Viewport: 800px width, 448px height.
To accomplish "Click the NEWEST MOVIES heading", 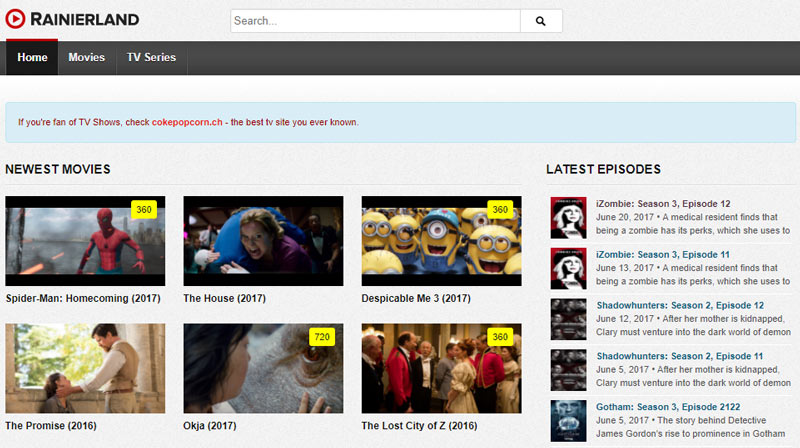I will point(58,169).
